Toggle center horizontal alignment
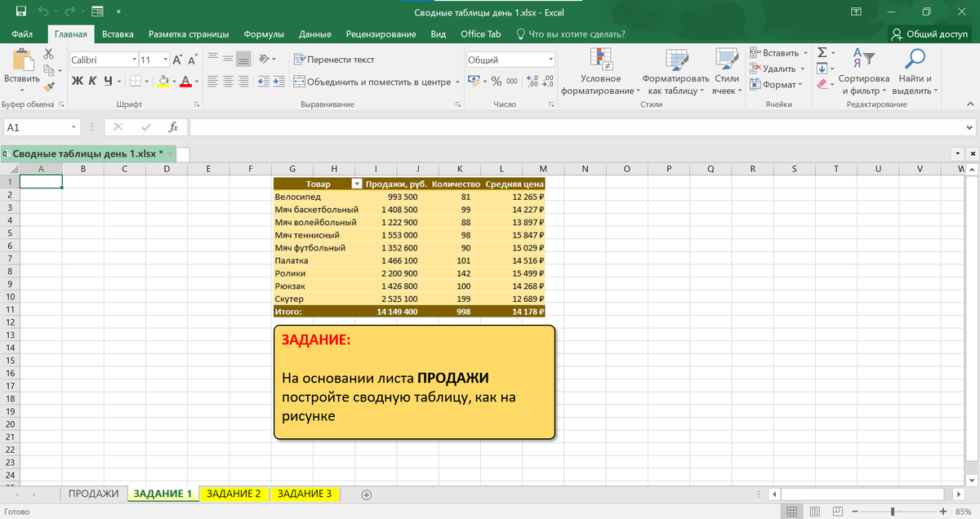 pos(227,82)
